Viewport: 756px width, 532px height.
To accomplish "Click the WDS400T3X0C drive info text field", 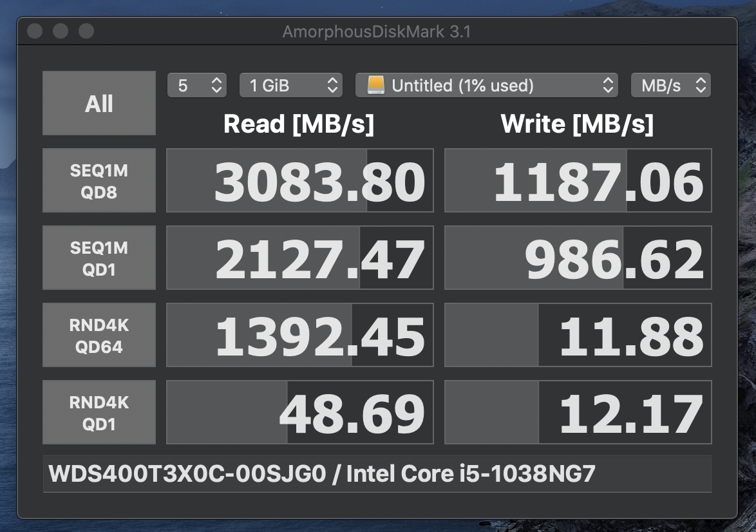I will 377,475.
